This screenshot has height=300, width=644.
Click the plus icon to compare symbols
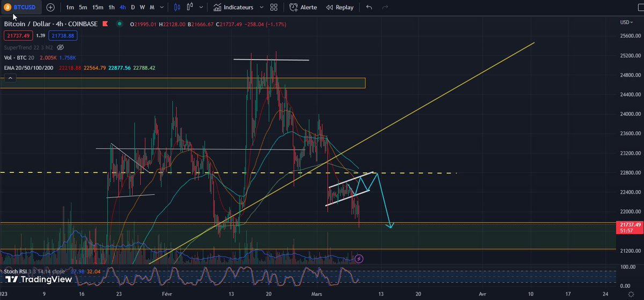(50, 8)
